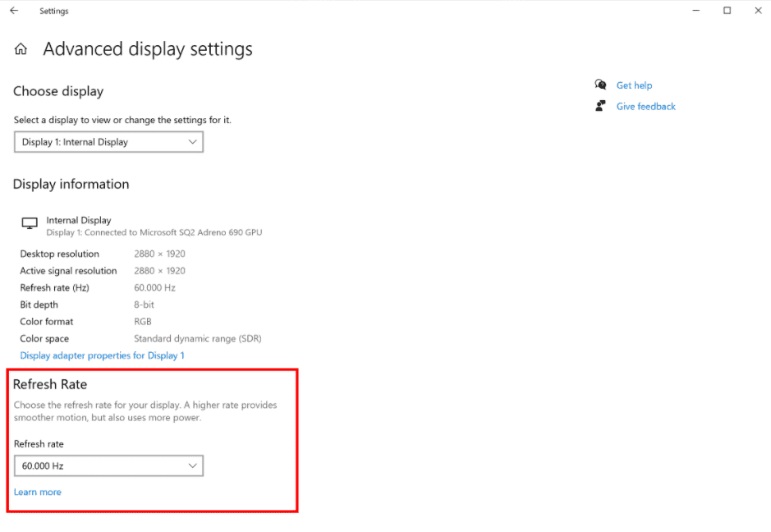The height and width of the screenshot is (532, 771).
Task: Click the Bit depth value 8-bit
Action: (144, 305)
